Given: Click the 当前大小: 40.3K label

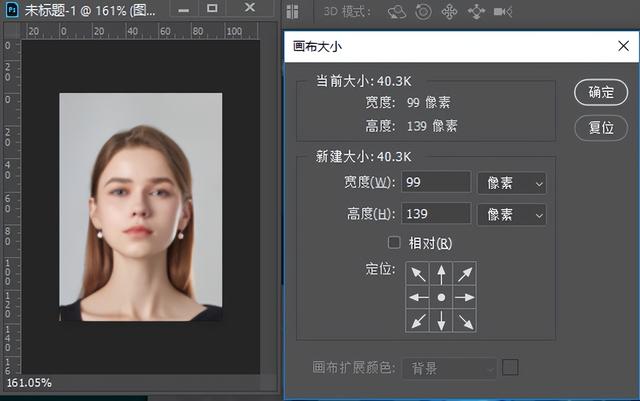Looking at the screenshot, I should pos(364,81).
